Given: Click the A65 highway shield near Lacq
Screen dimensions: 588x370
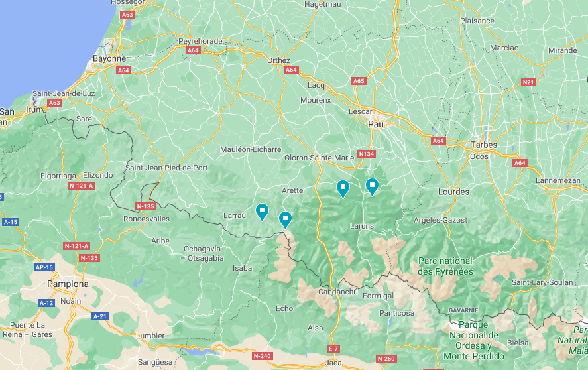Looking at the screenshot, I should click(x=359, y=81).
